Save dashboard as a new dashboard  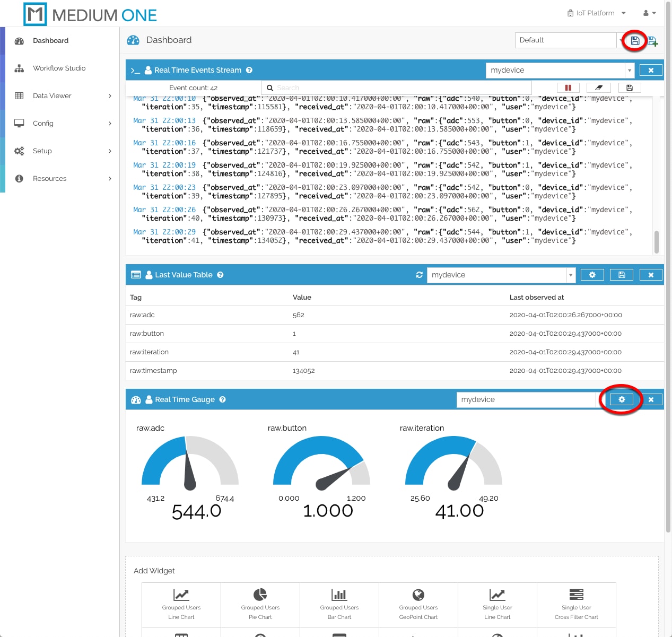[652, 40]
